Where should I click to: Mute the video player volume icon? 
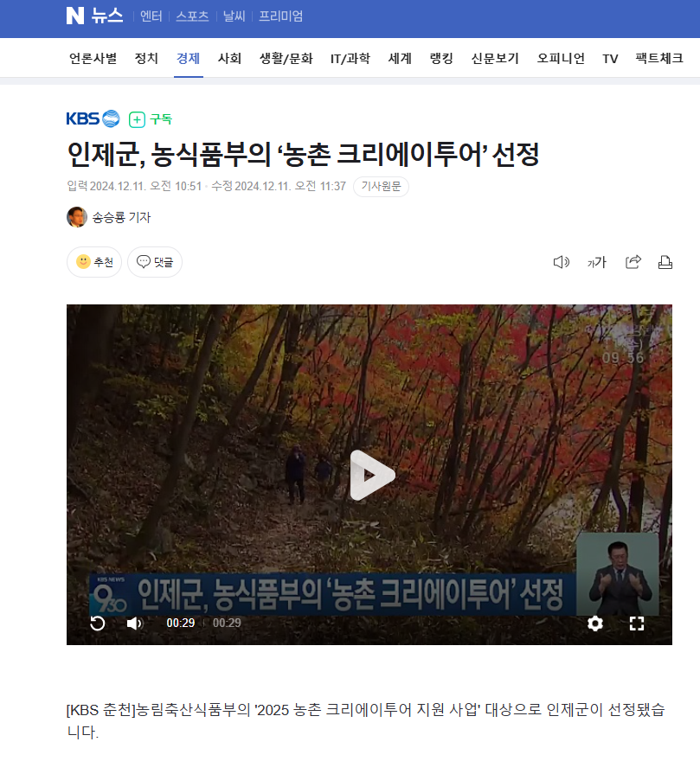[x=135, y=624]
